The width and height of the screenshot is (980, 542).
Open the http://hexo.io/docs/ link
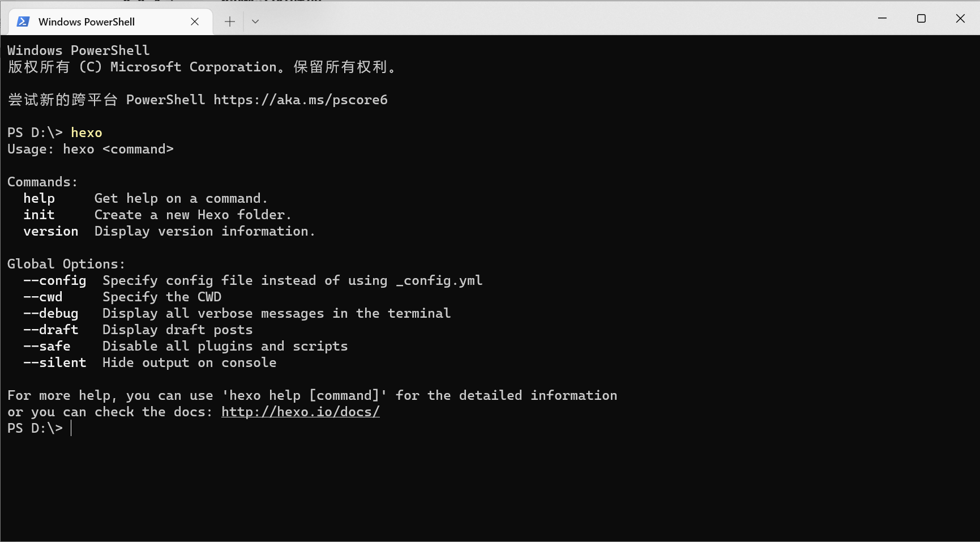coord(300,412)
